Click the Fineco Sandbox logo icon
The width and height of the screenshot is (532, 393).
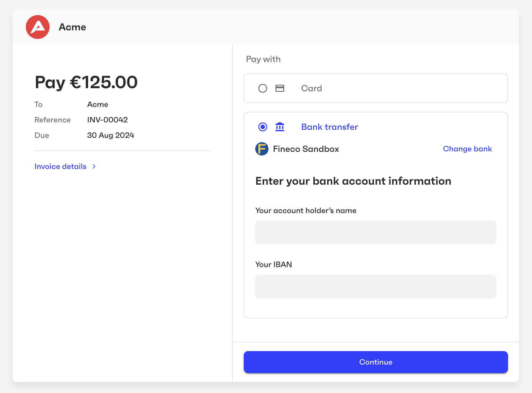tap(262, 149)
